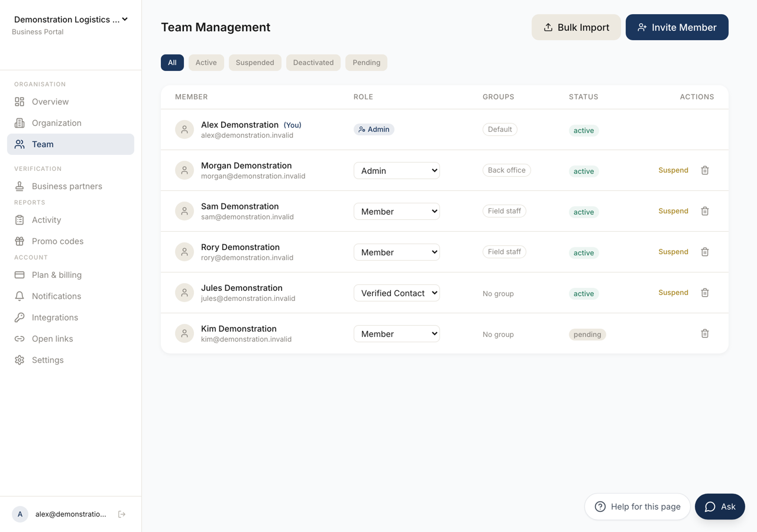Screen dimensions: 757x532
Task: Click the Back office group tag
Action: [x=507, y=170]
